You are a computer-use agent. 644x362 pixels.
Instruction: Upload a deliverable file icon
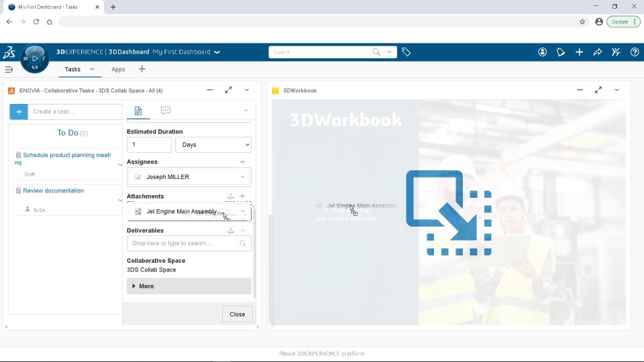click(x=231, y=230)
